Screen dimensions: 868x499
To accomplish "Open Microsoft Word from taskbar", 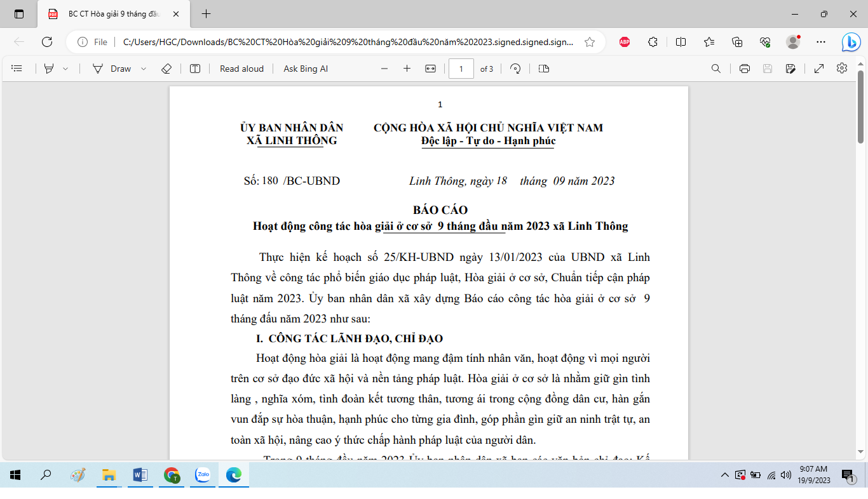I will 140,475.
